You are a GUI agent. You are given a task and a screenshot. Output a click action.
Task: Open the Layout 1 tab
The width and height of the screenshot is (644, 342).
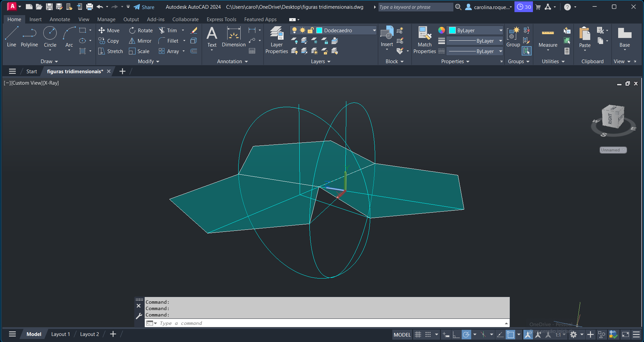coord(60,334)
